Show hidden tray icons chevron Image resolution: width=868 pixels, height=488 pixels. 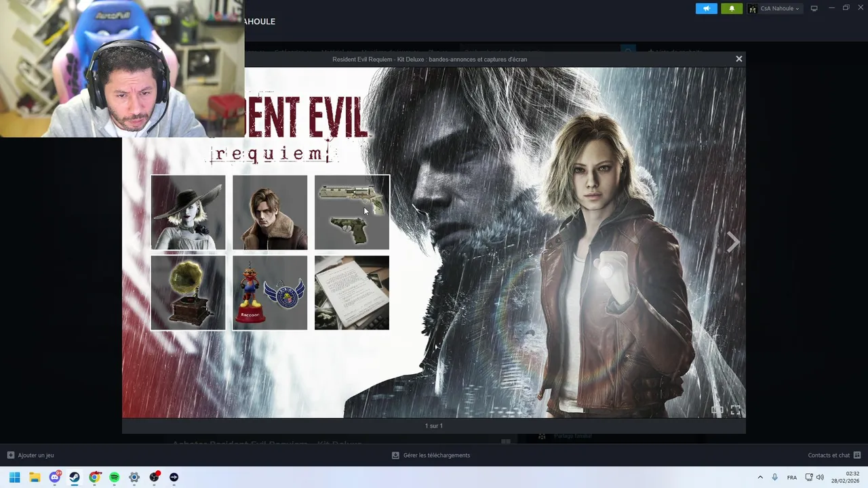click(x=760, y=477)
